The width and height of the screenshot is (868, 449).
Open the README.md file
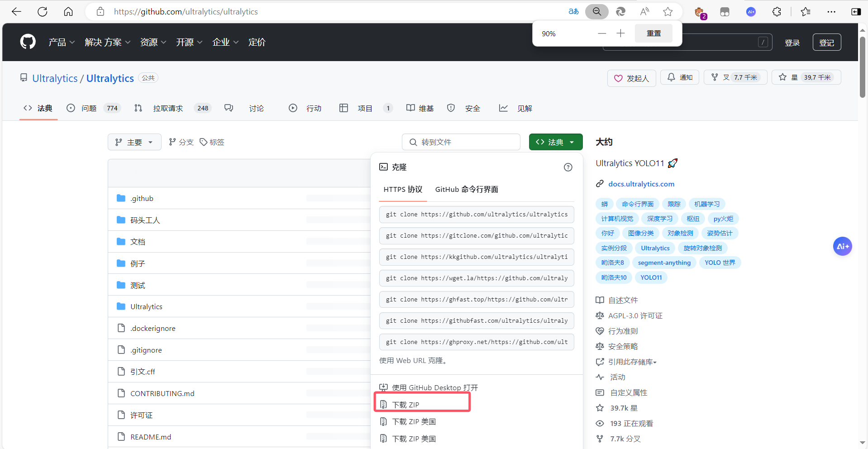(151, 437)
